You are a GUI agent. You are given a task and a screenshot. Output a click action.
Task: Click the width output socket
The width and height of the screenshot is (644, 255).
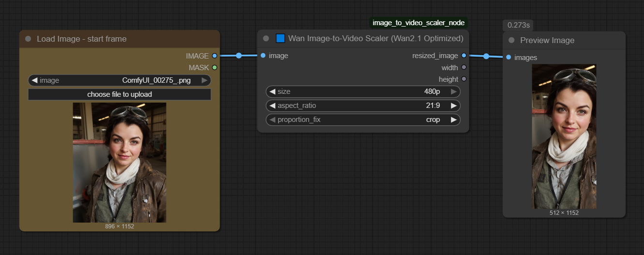464,68
